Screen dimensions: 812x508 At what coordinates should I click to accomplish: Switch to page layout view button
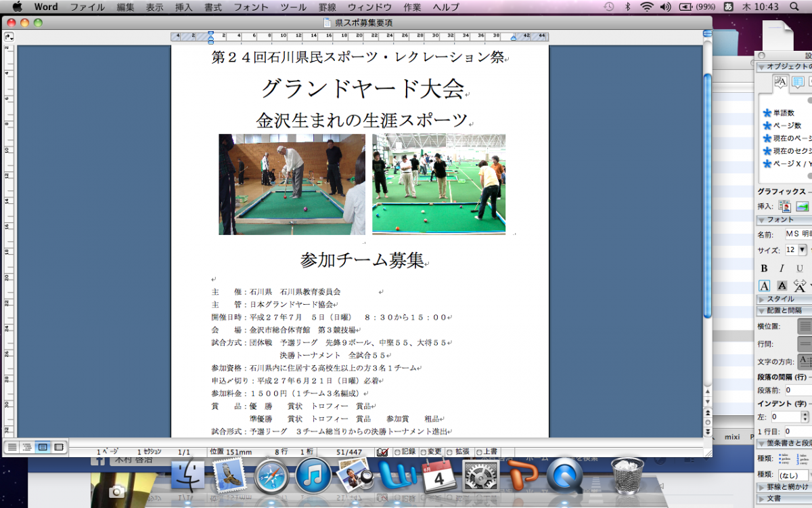pyautogui.click(x=43, y=447)
